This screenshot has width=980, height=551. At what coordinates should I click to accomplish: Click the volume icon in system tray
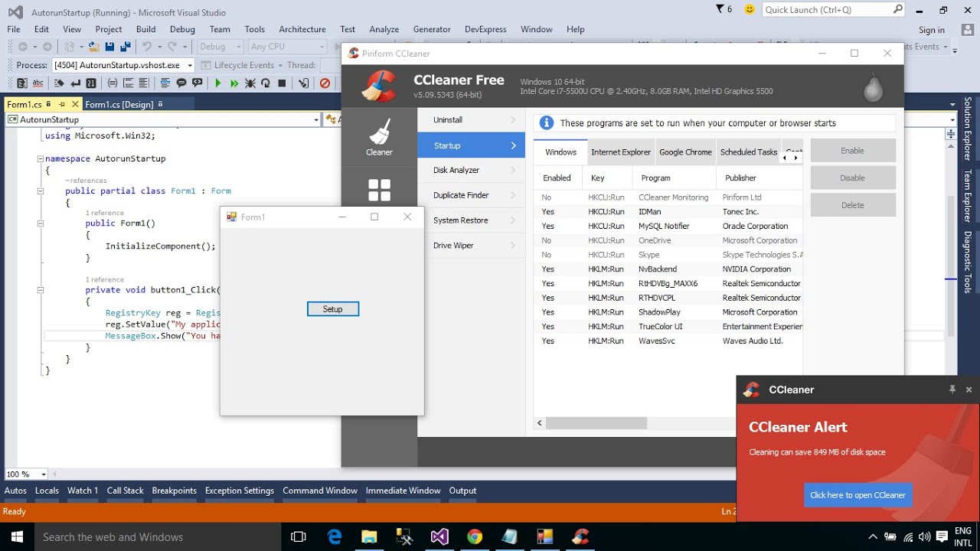point(925,536)
